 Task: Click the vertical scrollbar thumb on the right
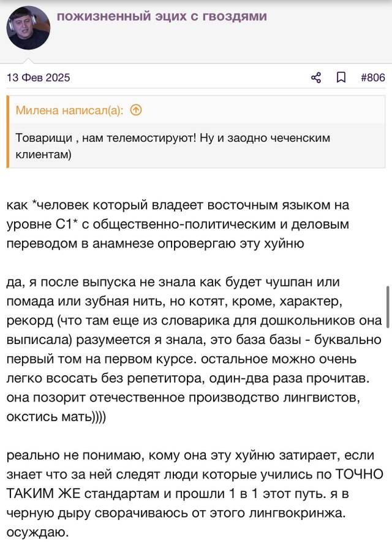point(388,307)
